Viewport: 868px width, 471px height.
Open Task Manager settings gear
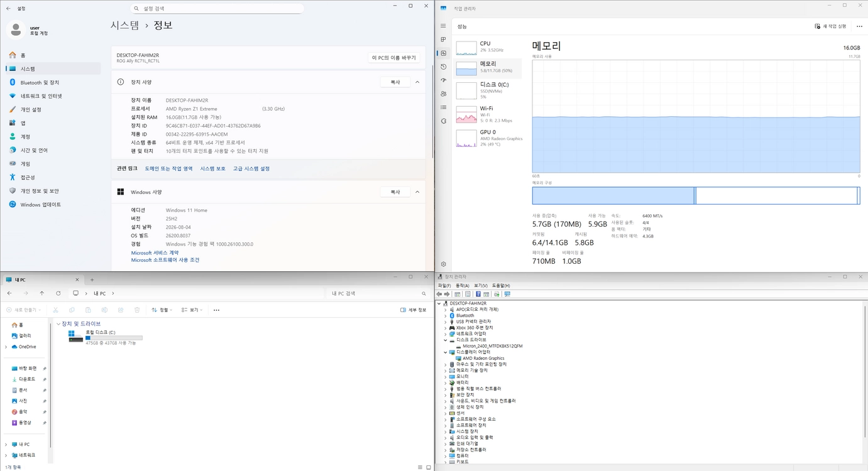(443, 264)
